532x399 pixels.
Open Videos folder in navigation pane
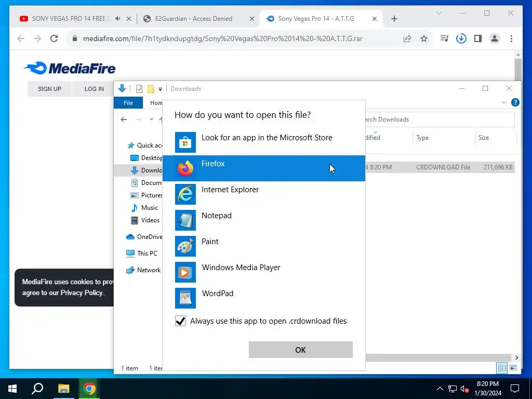(x=145, y=220)
